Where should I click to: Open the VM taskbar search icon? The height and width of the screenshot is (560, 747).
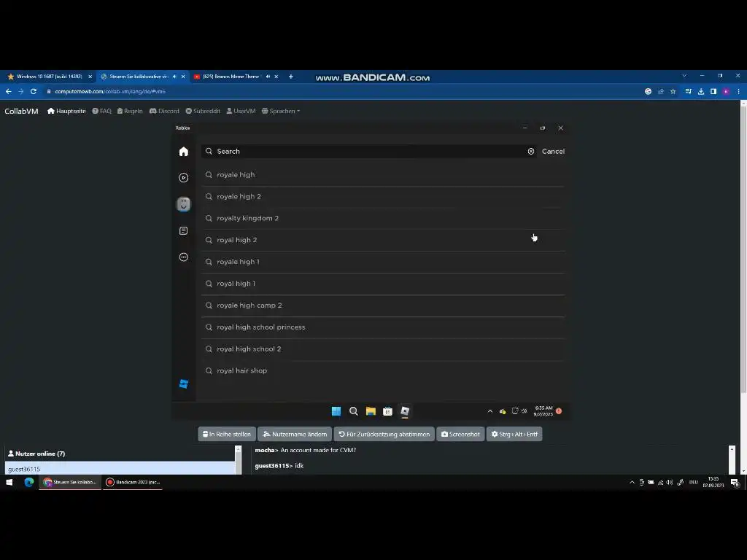(x=354, y=411)
